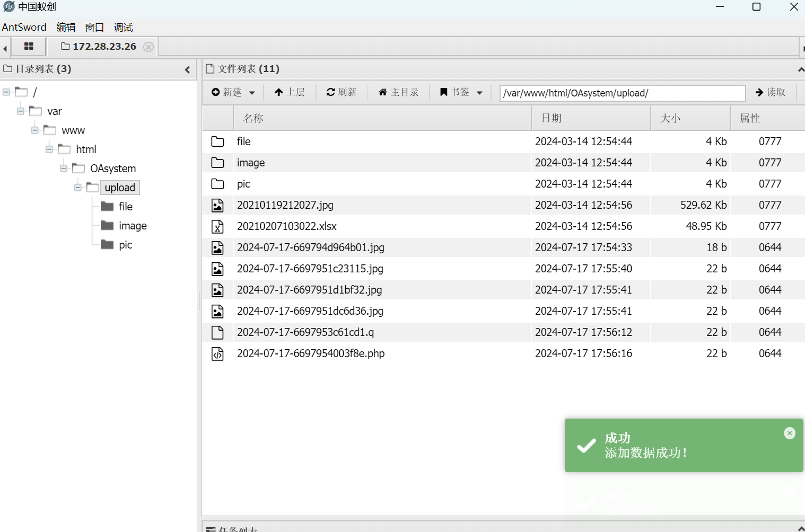
Task: Click the Excel icon of 20210207103022.xlsx
Action: 217,226
